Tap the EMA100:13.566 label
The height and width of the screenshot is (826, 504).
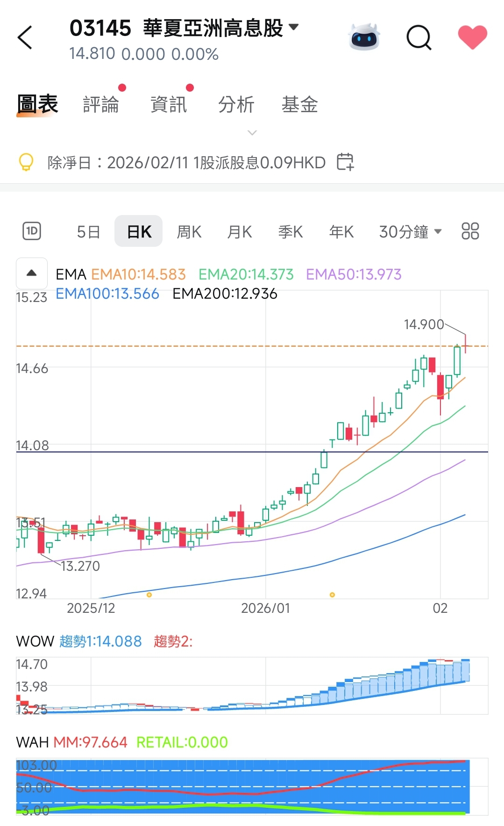click(x=107, y=294)
